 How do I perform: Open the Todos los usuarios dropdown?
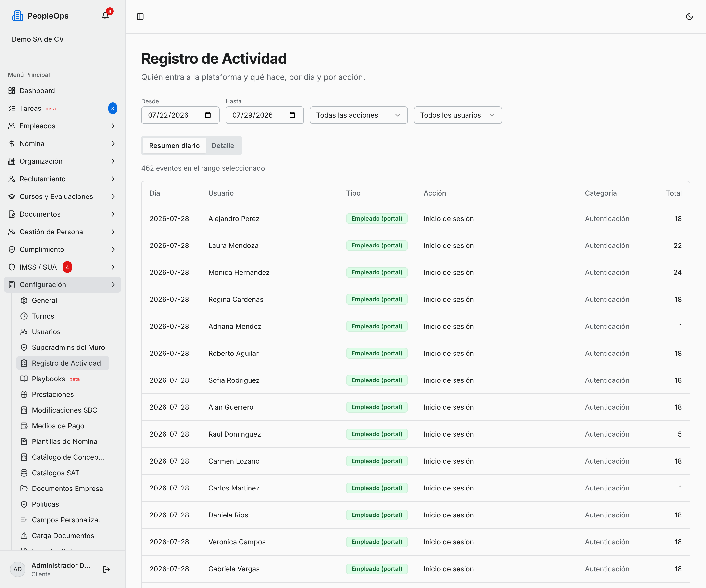pyautogui.click(x=458, y=115)
